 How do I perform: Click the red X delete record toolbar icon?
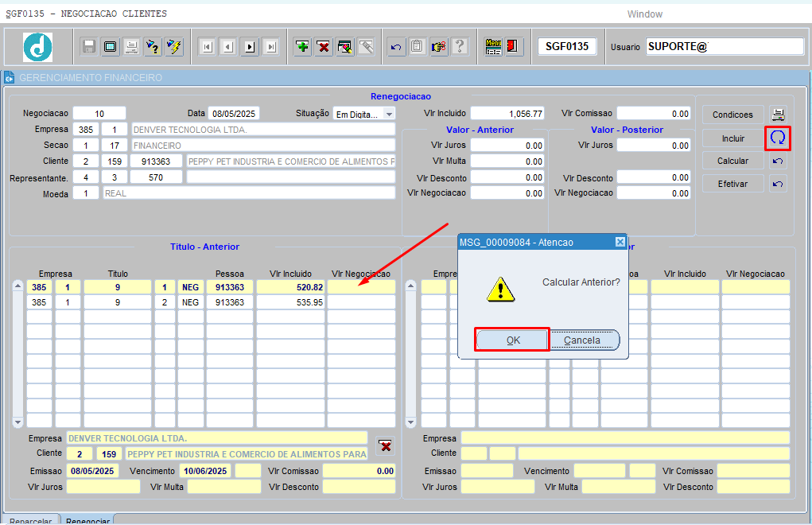(x=324, y=47)
